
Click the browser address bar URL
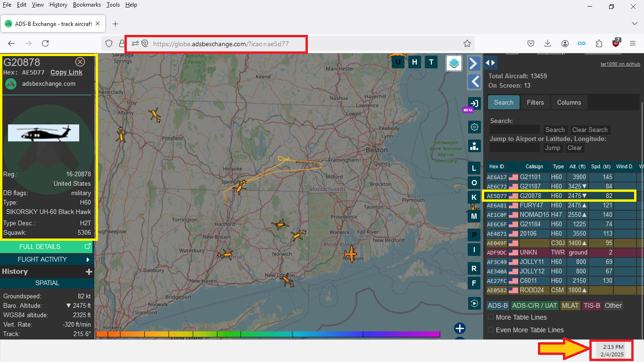pyautogui.click(x=221, y=44)
